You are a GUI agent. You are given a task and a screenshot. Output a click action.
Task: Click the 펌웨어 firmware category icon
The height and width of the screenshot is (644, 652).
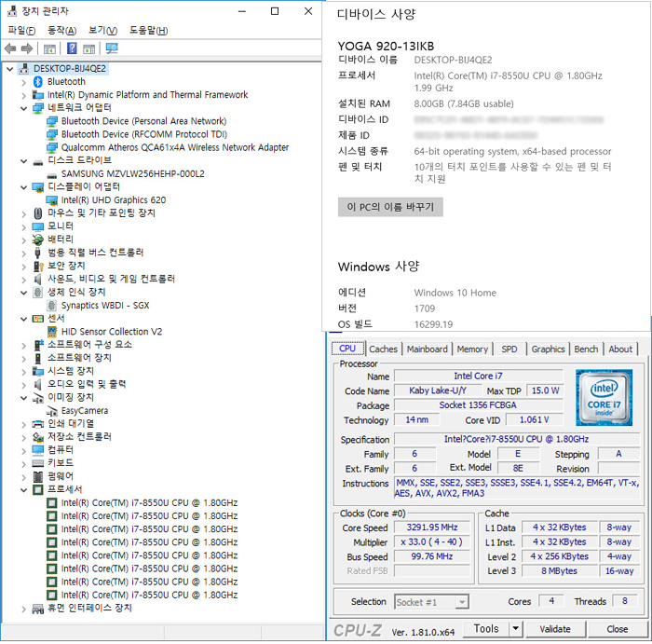(38, 477)
